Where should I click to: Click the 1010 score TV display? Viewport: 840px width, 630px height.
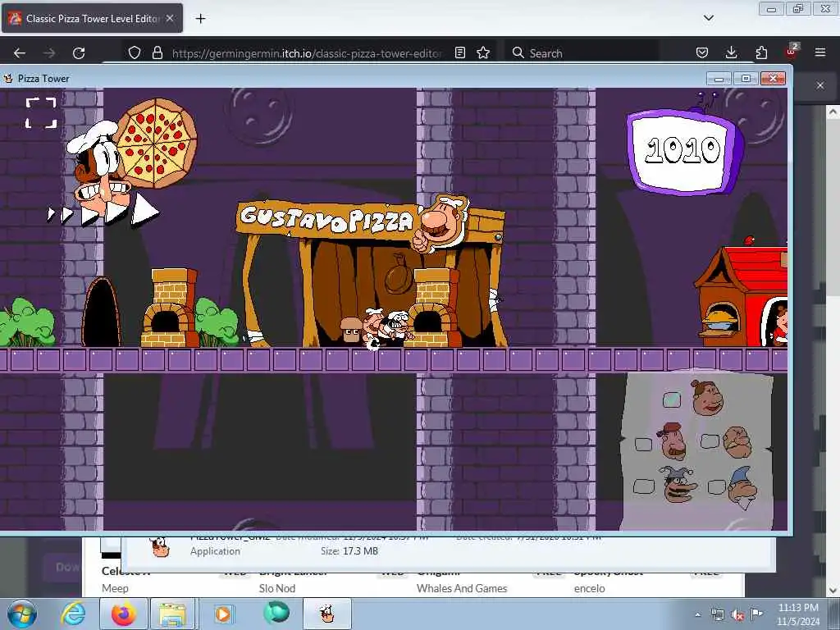click(x=683, y=151)
